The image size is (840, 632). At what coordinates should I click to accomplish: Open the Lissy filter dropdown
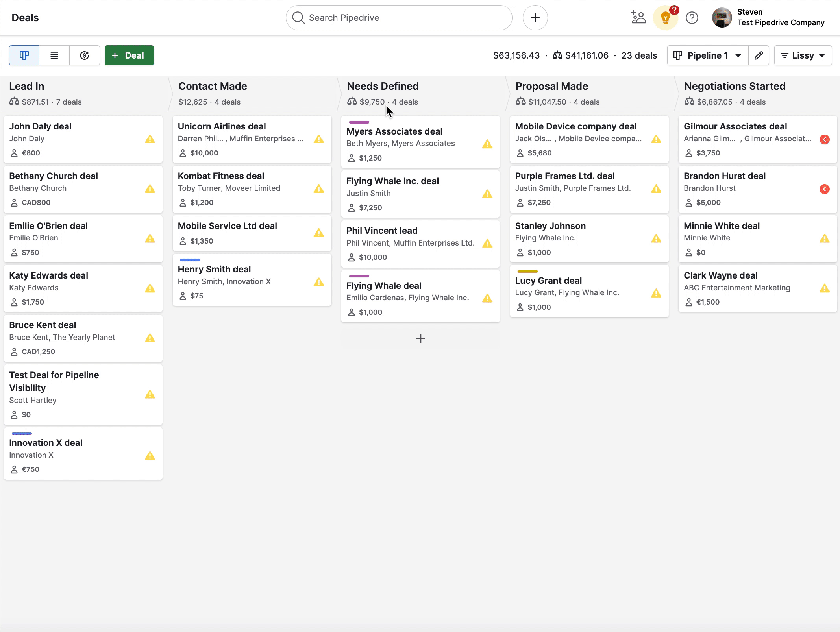803,55
